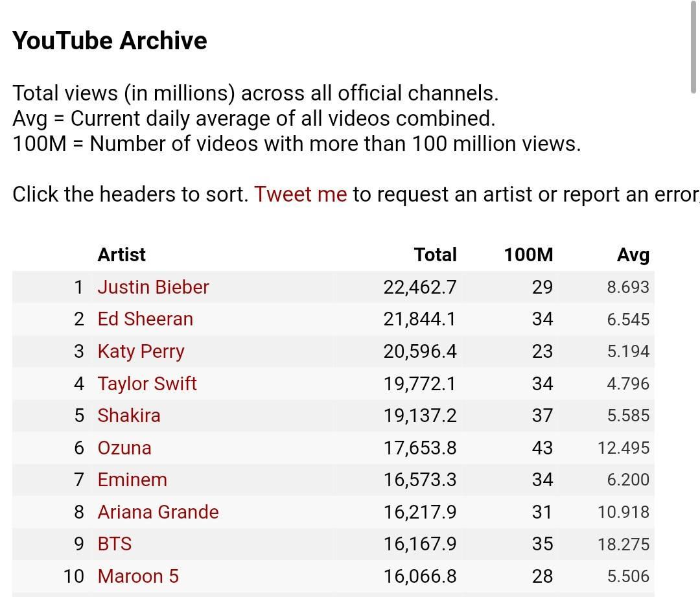
Task: Open the BTS artist page
Action: [x=115, y=544]
